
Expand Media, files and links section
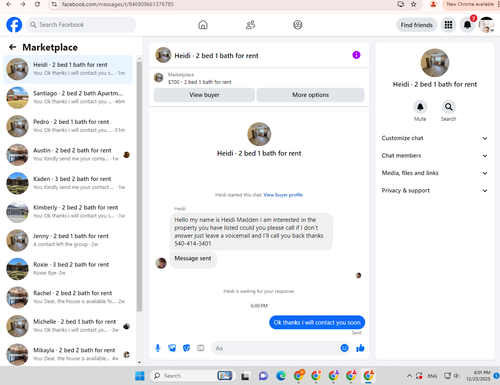(435, 173)
